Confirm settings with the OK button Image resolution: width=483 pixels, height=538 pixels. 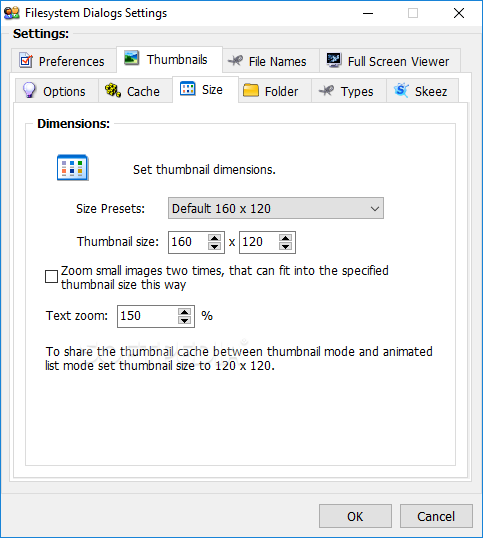click(x=355, y=516)
